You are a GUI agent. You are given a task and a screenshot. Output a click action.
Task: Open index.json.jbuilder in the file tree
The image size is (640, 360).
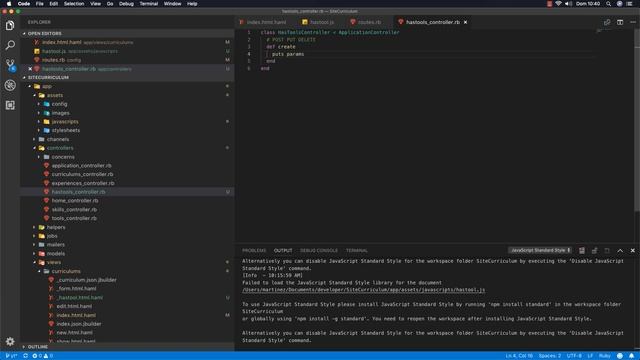coord(79,324)
